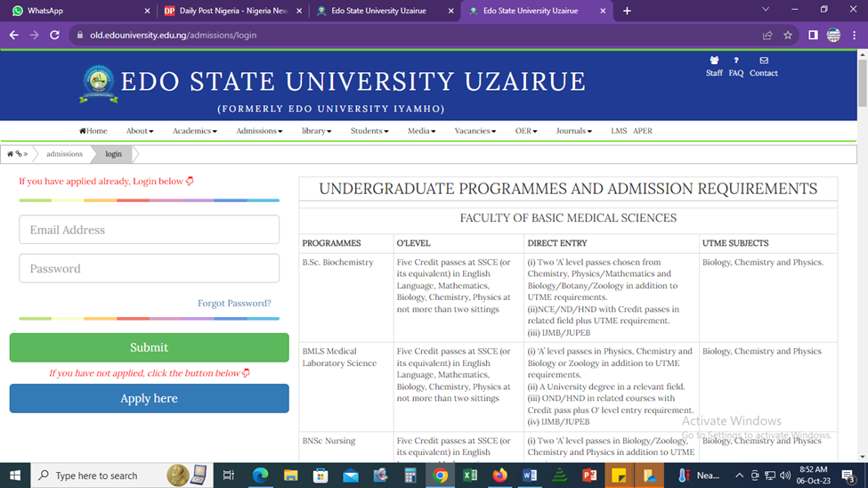Expand the Students dropdown menu
The height and width of the screenshot is (488, 868).
tap(369, 131)
